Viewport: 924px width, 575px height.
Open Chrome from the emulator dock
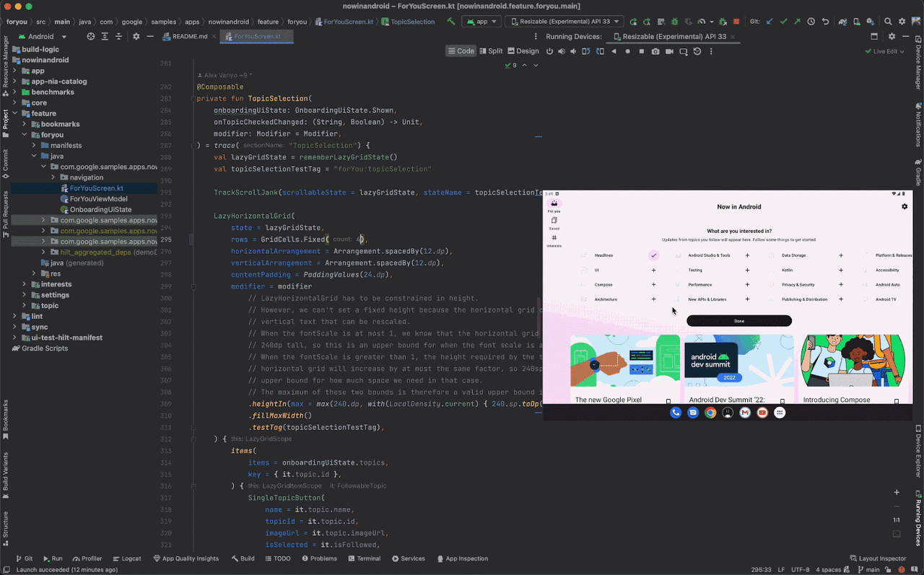(x=710, y=413)
